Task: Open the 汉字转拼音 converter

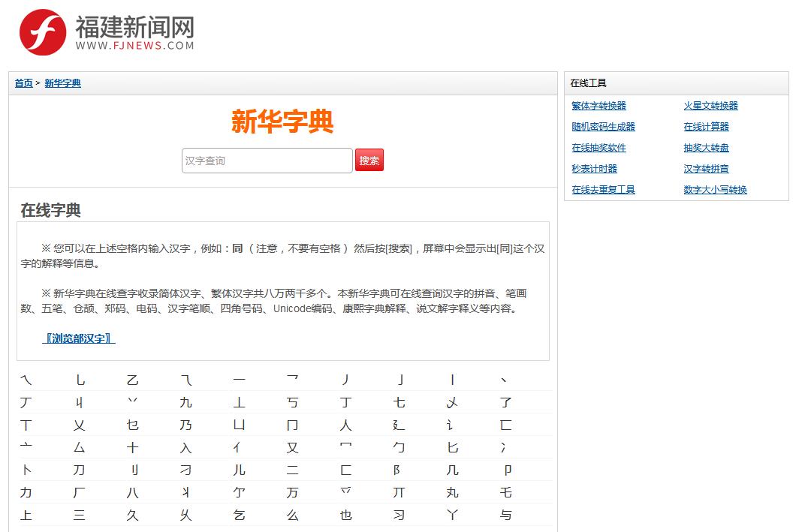Action: (704, 169)
